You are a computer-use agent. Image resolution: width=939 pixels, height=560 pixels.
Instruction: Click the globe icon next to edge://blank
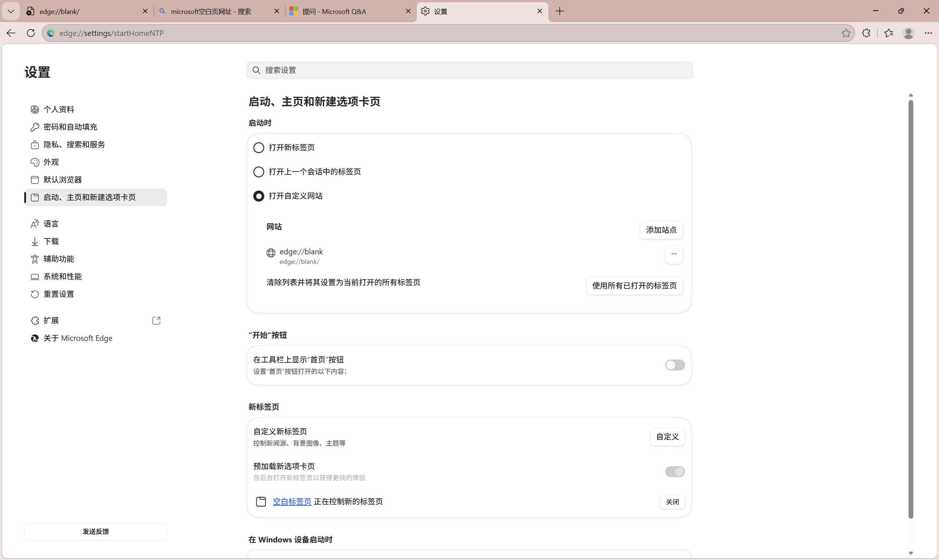pos(271,253)
